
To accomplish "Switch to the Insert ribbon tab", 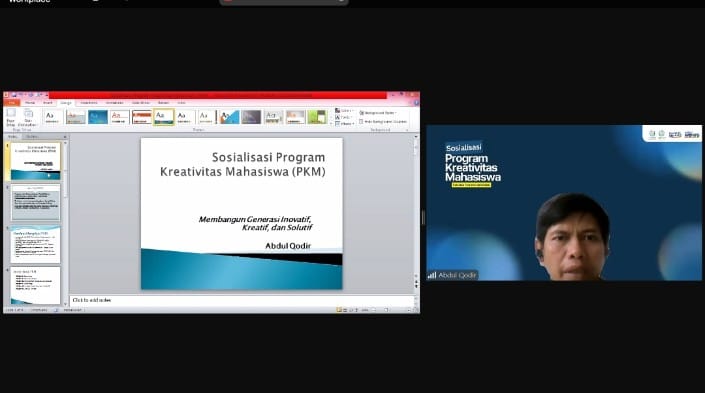I will (x=48, y=103).
